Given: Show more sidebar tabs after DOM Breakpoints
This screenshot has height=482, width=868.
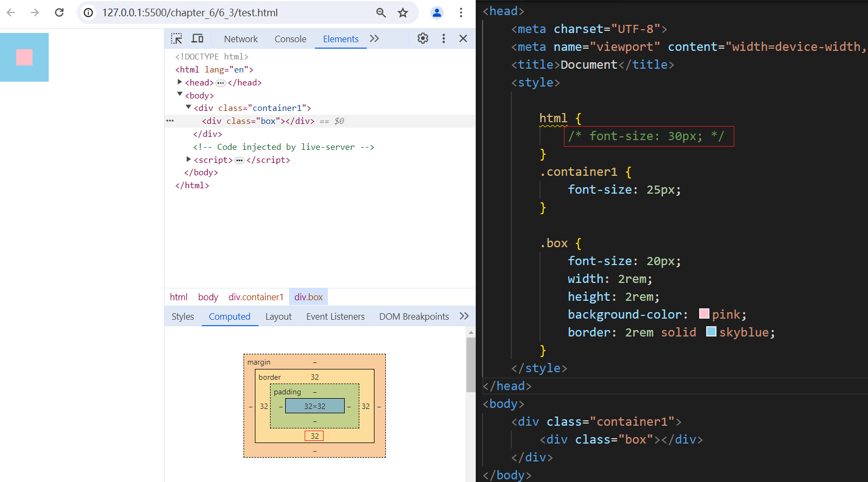Looking at the screenshot, I should 464,316.
